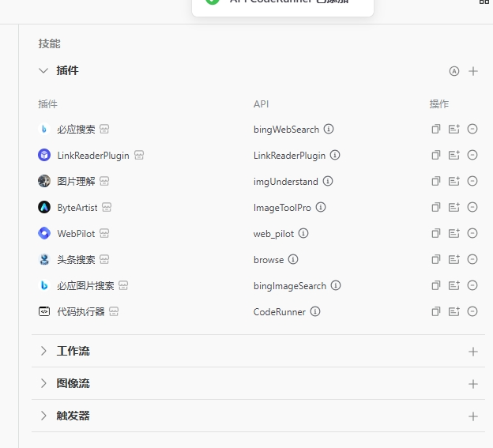Show info for web_pilot API

303,233
